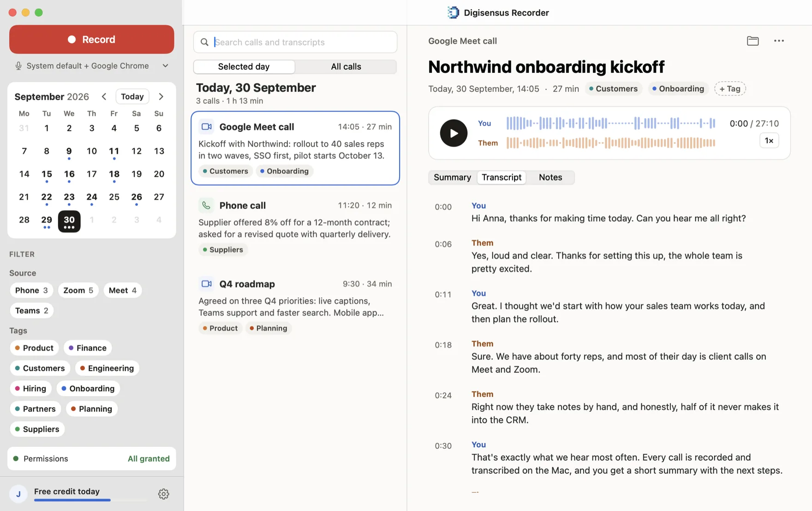The image size is (812, 511).
Task: Click the microphone icon beside System default
Action: point(18,66)
